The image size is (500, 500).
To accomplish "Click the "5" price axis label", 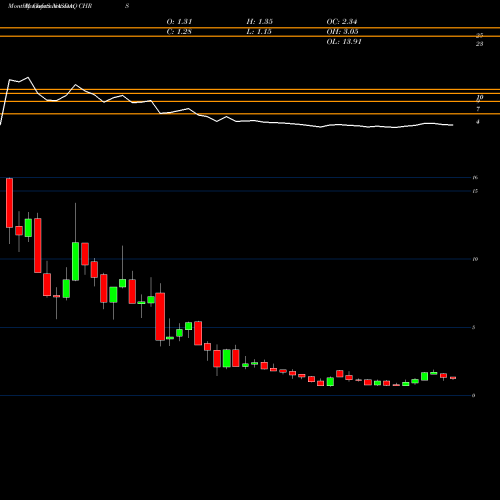I will click(x=473, y=327).
